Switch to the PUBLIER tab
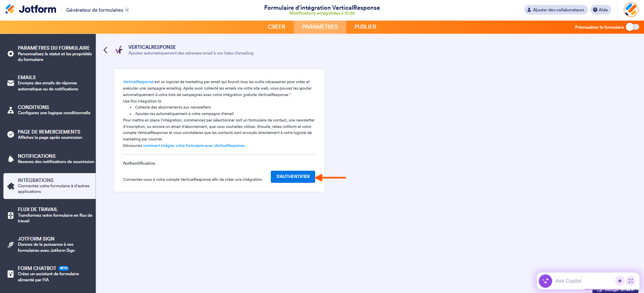644x293 pixels. tap(365, 27)
